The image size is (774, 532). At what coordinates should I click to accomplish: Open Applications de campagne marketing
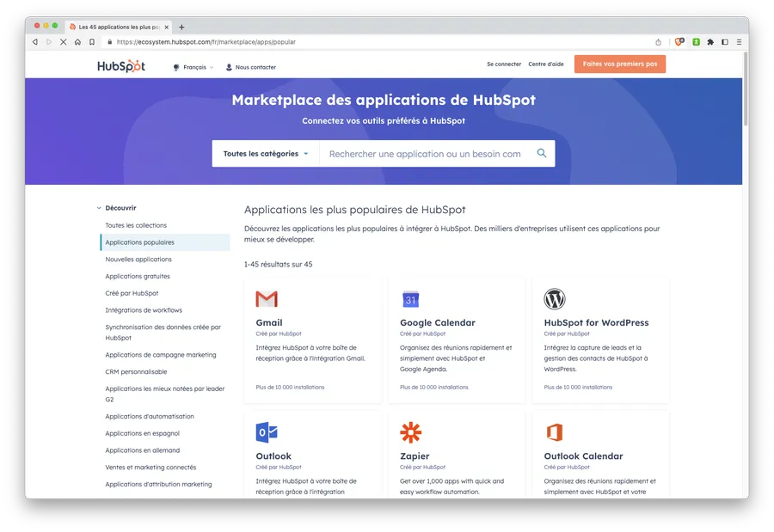coord(161,355)
